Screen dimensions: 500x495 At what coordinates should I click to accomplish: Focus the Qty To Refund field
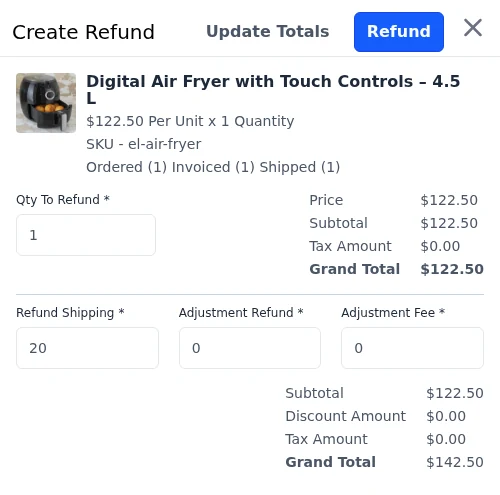86,235
